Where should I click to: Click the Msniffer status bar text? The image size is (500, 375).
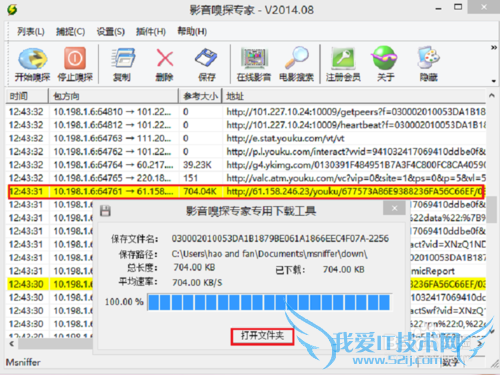tap(23, 362)
